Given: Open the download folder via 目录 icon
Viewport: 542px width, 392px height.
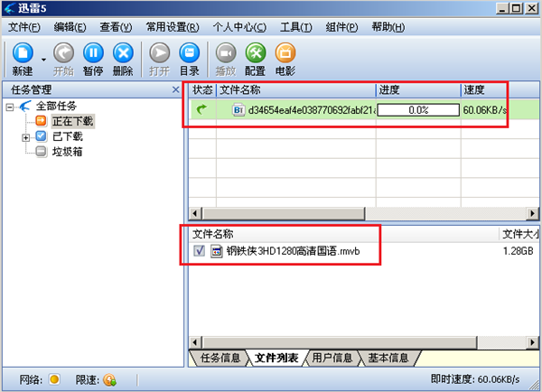Looking at the screenshot, I should pyautogui.click(x=190, y=53).
